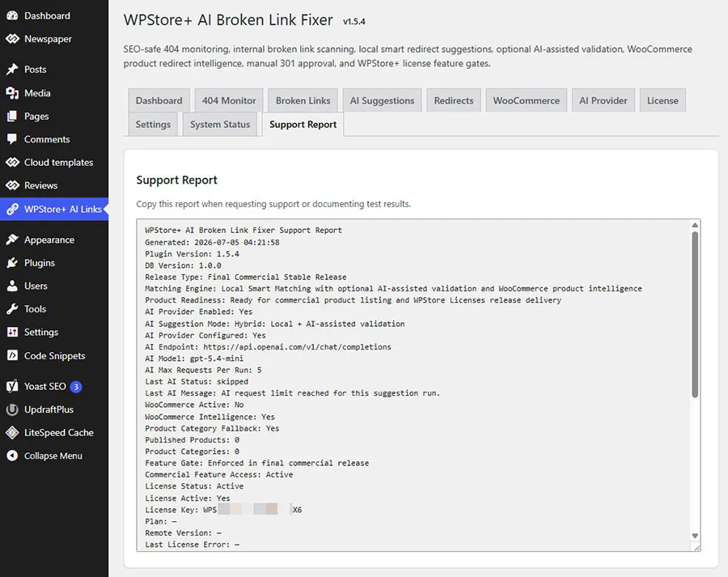Screen dimensions: 728x577
Task: Click Collapse Menu label in sidebar
Action: (x=53, y=456)
